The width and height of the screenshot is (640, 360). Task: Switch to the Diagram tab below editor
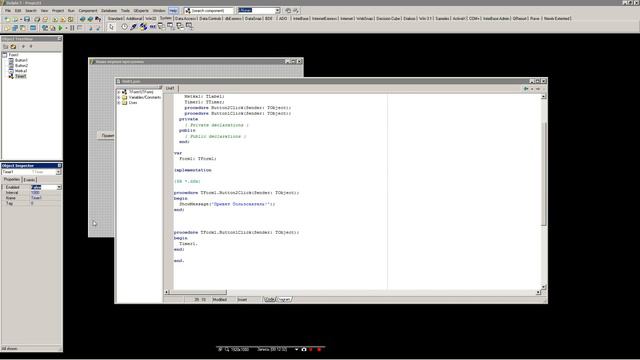pos(284,300)
